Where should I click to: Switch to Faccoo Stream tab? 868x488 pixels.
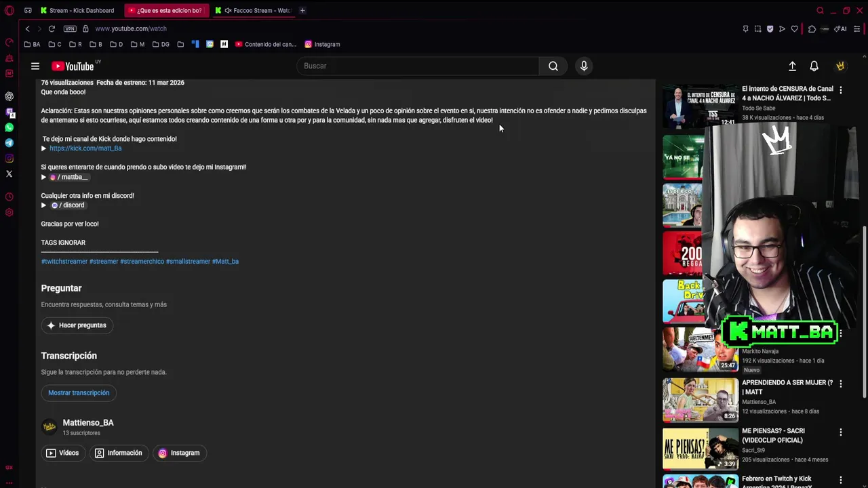(x=254, y=10)
